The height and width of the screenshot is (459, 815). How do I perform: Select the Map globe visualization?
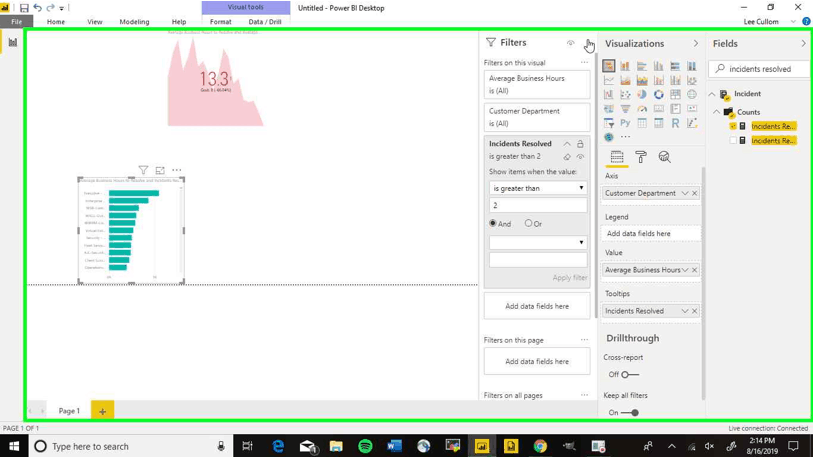pyautogui.click(x=692, y=95)
